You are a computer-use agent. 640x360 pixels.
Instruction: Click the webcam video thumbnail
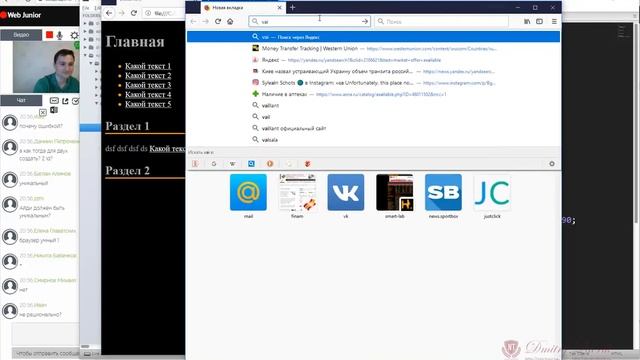pos(46,67)
